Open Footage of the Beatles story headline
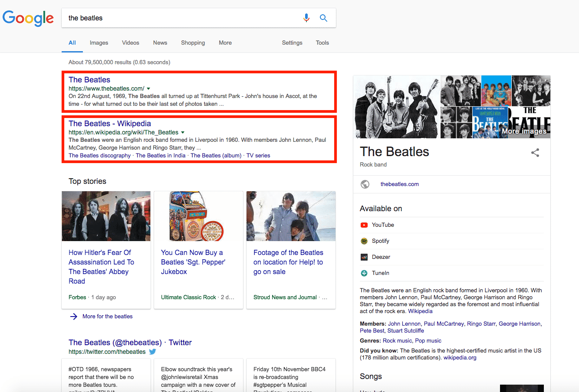This screenshot has height=392, width=579. 288,262
